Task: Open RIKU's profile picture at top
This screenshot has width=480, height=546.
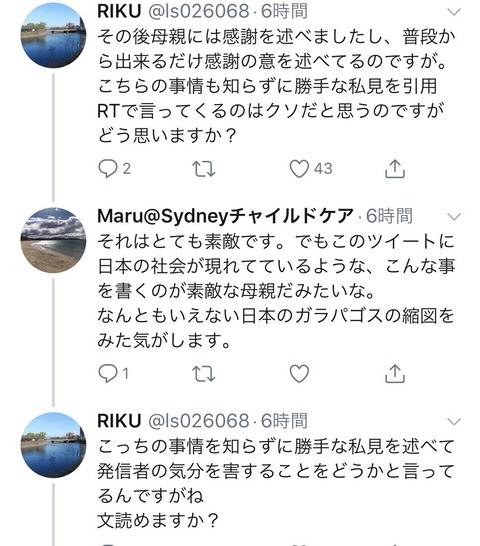Action: [53, 35]
